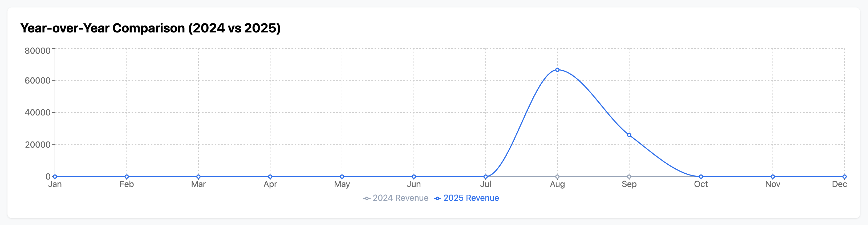This screenshot has height=225, width=868.
Task: Click the February data point marker
Action: click(127, 177)
